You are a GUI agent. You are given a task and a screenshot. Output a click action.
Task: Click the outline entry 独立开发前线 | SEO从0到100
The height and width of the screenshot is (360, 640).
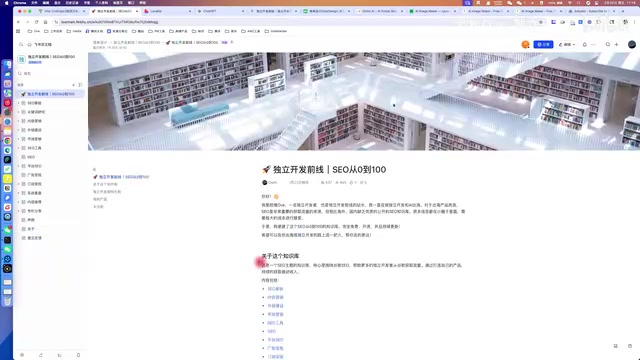click(x=121, y=177)
